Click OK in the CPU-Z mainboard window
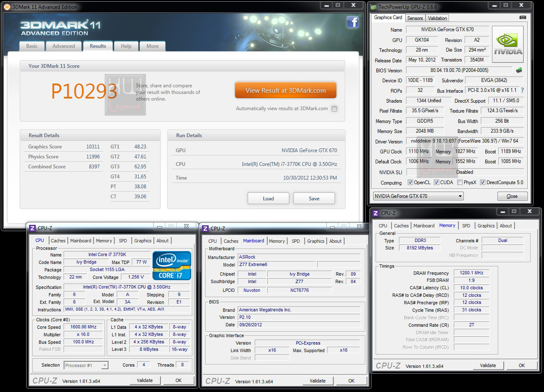 point(352,381)
